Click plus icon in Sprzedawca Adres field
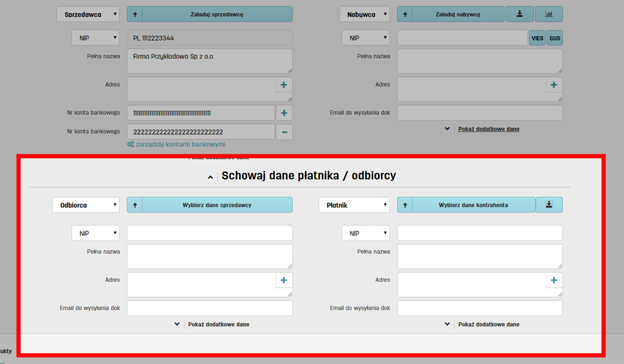The image size is (624, 364). [x=283, y=85]
